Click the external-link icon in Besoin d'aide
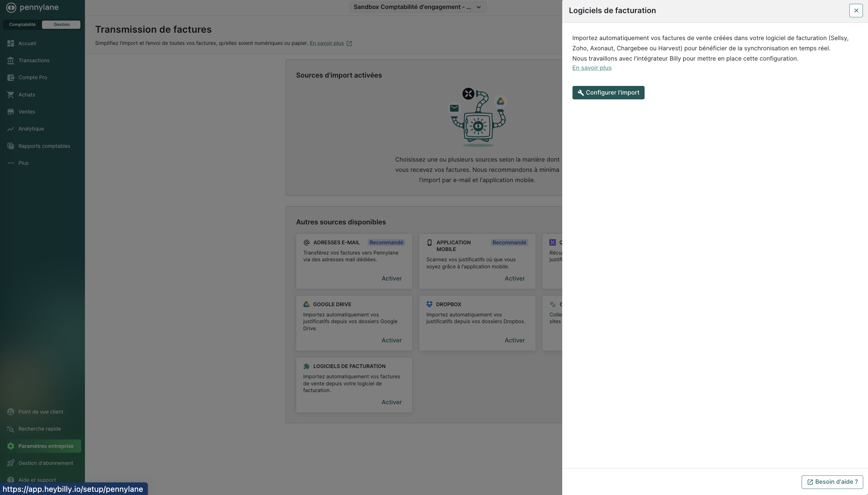This screenshot has height=495, width=868. point(810,482)
